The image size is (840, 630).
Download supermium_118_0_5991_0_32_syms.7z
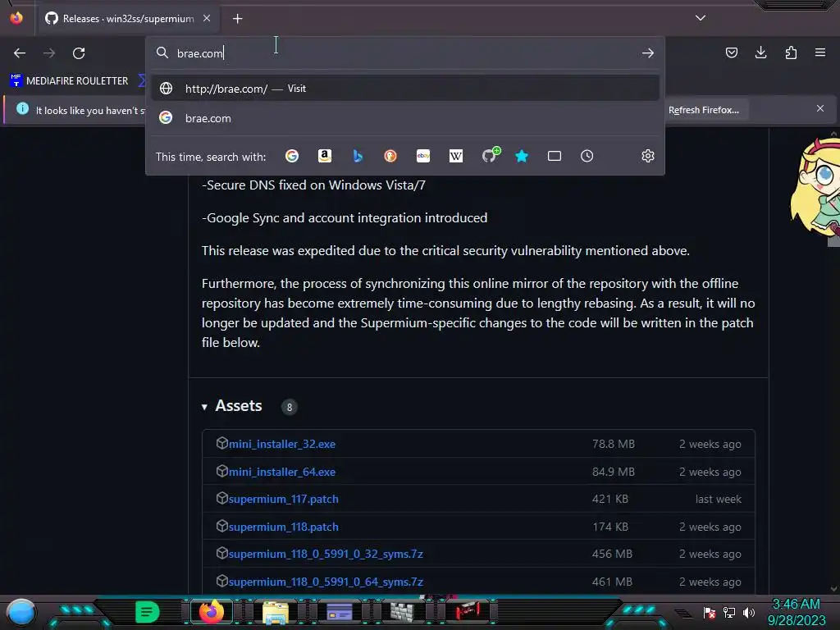(x=326, y=554)
